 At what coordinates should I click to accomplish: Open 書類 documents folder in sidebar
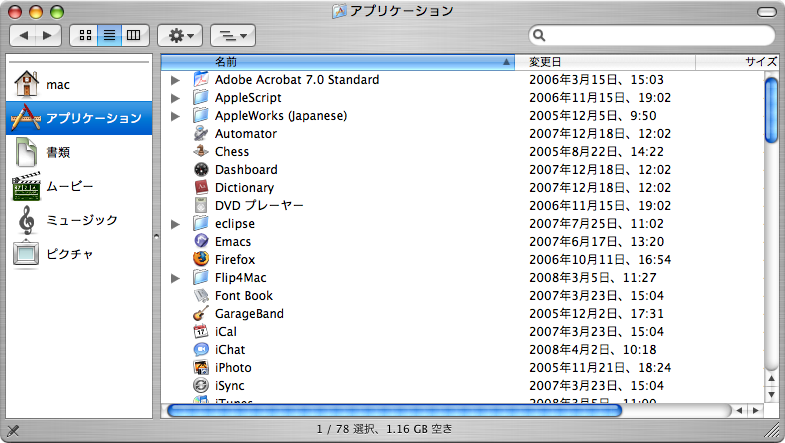pos(79,152)
